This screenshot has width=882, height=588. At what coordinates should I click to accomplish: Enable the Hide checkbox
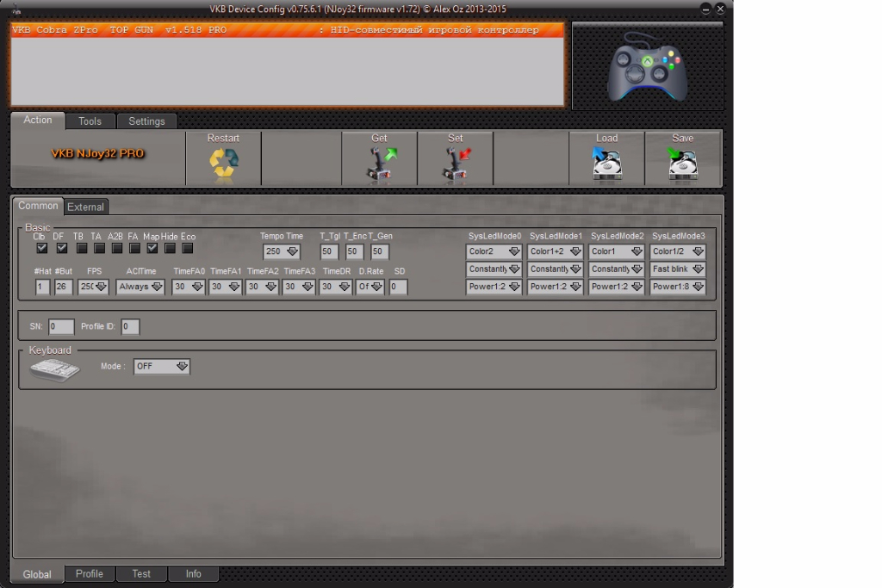click(170, 248)
